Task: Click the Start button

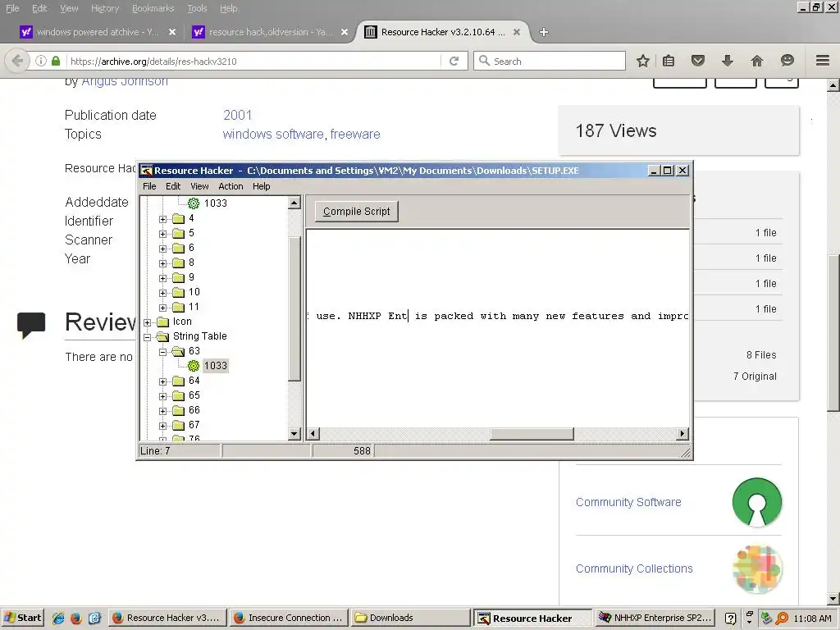Action: (x=22, y=619)
